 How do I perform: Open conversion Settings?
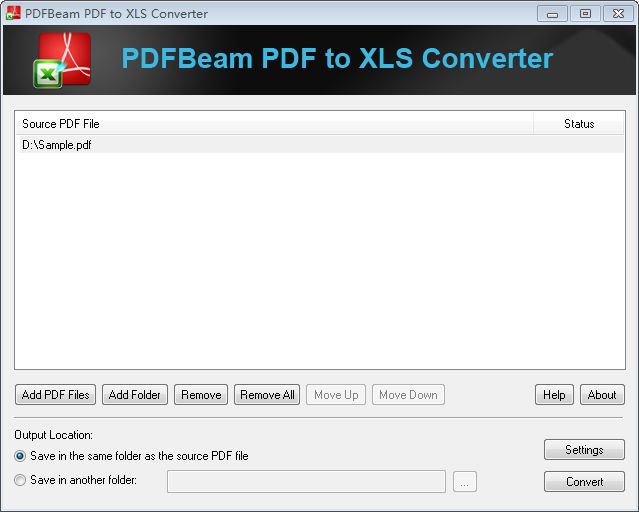584,450
